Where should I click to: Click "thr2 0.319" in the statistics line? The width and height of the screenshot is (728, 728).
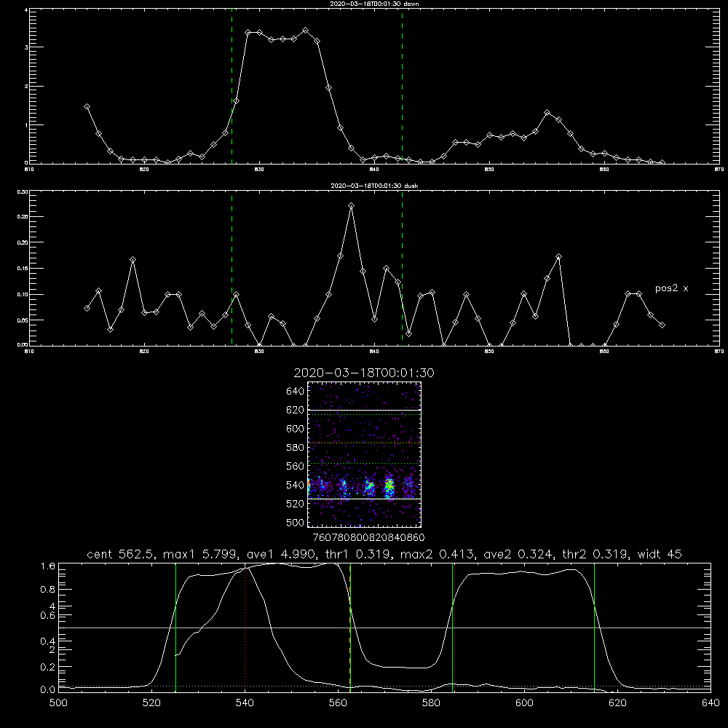point(596,554)
